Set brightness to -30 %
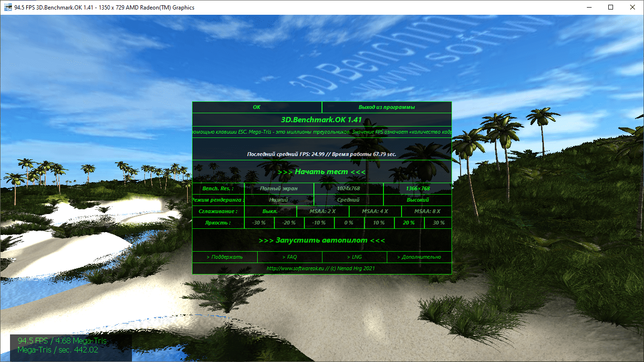 [x=259, y=223]
